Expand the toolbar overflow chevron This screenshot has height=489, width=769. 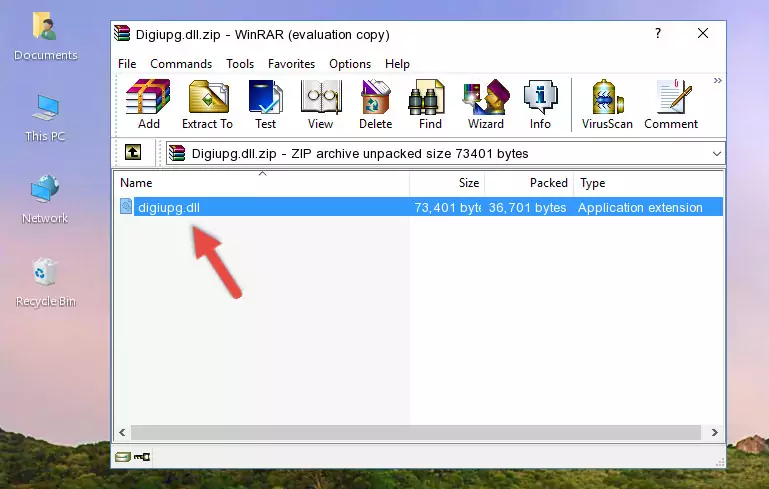[718, 80]
